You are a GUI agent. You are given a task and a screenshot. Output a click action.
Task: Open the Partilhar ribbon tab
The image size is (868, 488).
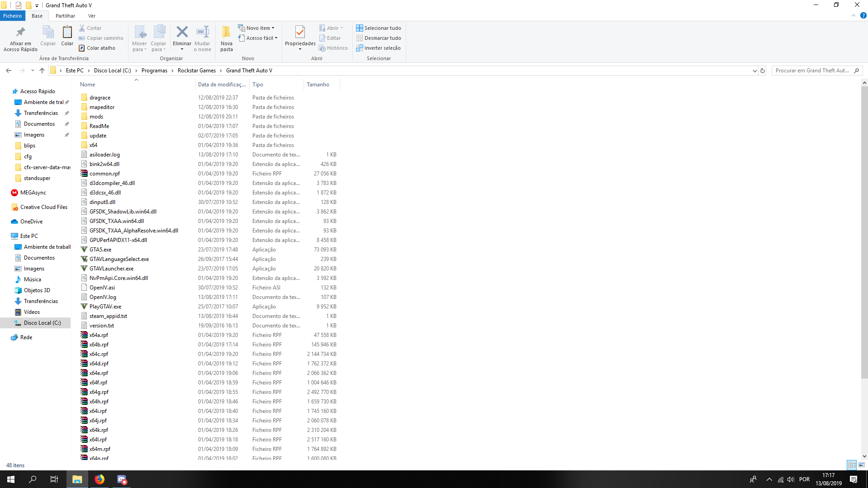pos(65,16)
